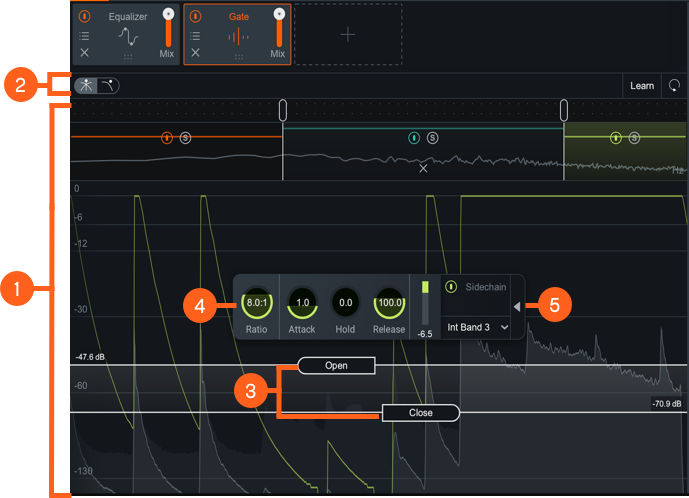Click the Ratio knob showing 8.0:1
This screenshot has width=689, height=498.
(x=257, y=303)
